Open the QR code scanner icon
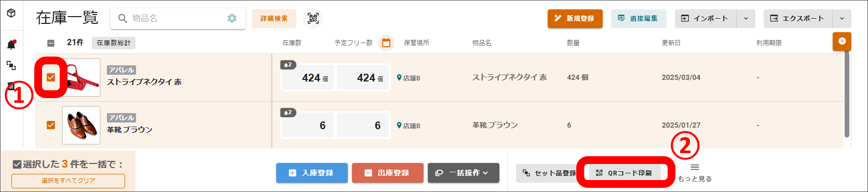Screen dimensions: 868x192 point(313,18)
